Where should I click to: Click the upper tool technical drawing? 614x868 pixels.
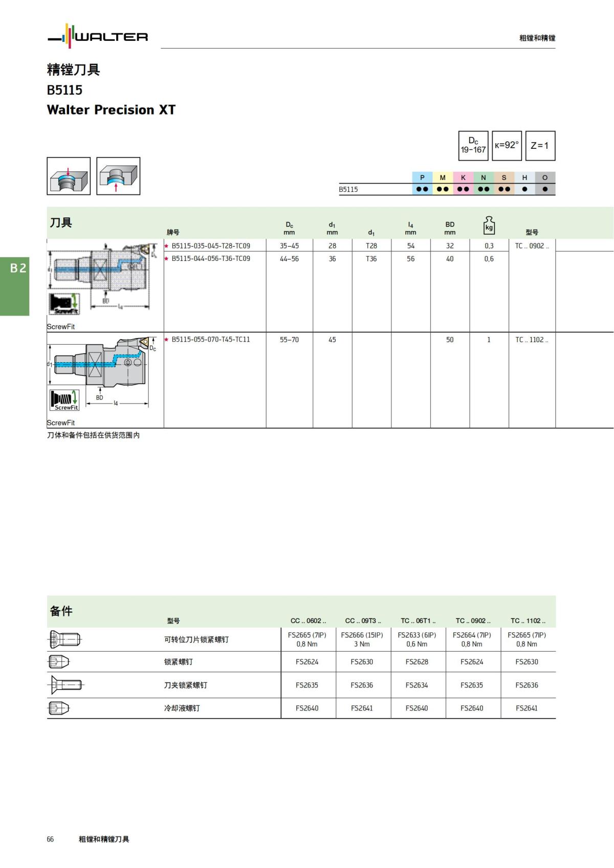pyautogui.click(x=102, y=278)
